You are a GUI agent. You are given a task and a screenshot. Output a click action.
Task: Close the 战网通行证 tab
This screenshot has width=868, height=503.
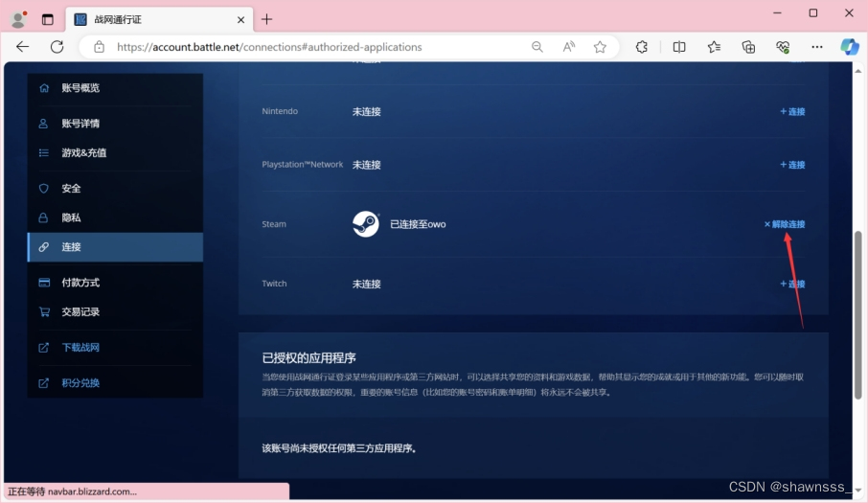tap(240, 20)
